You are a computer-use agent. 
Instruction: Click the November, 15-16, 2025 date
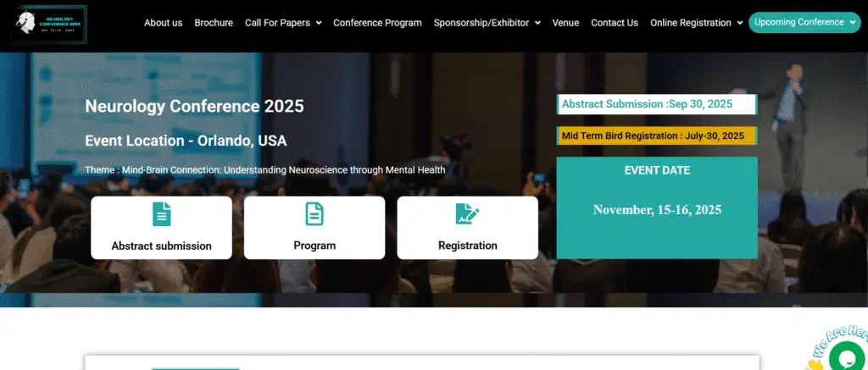coord(657,210)
